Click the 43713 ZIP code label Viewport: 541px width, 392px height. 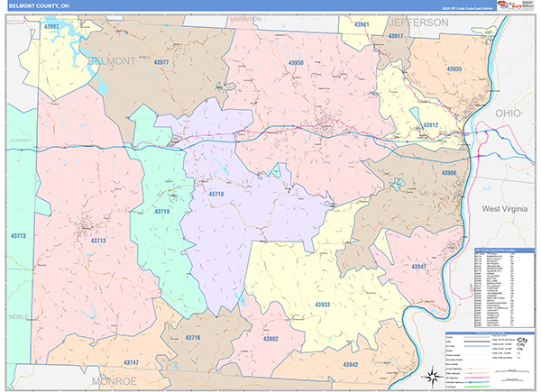[98, 241]
